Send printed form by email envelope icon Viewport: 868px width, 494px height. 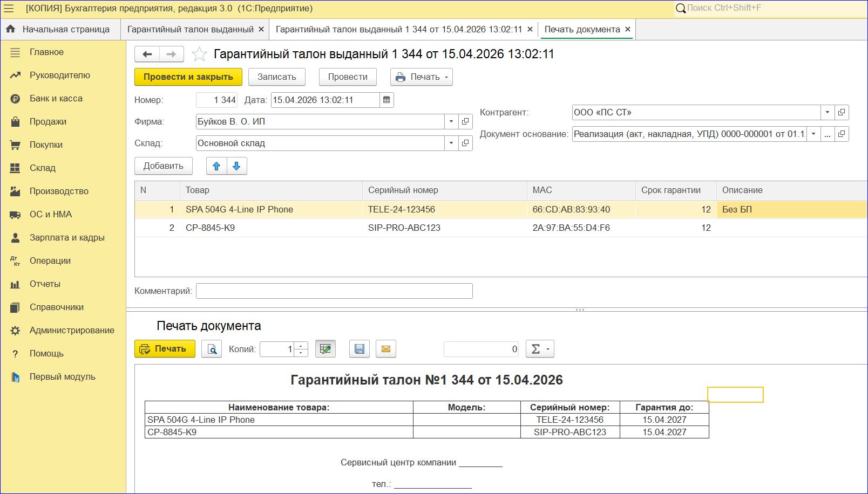pyautogui.click(x=386, y=349)
